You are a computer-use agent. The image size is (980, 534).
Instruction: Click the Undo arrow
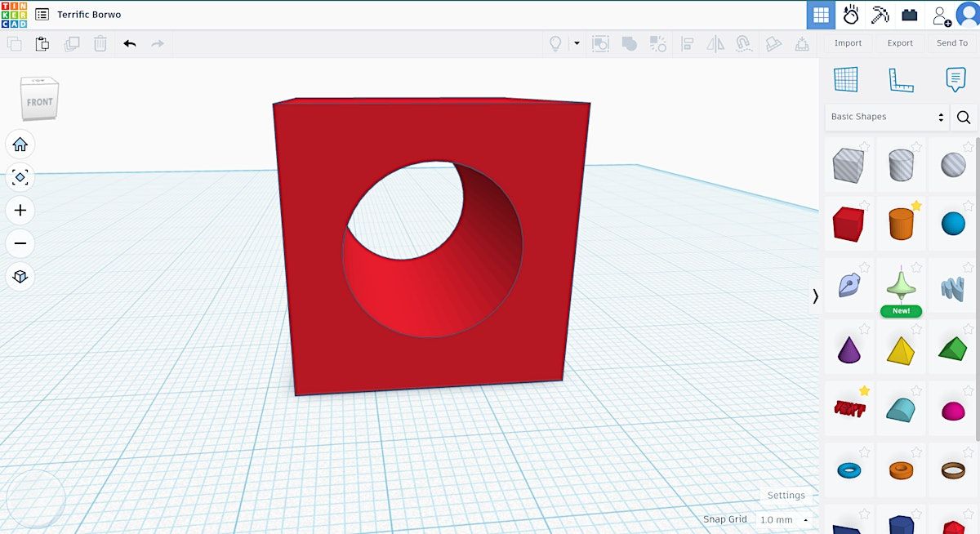click(x=130, y=44)
